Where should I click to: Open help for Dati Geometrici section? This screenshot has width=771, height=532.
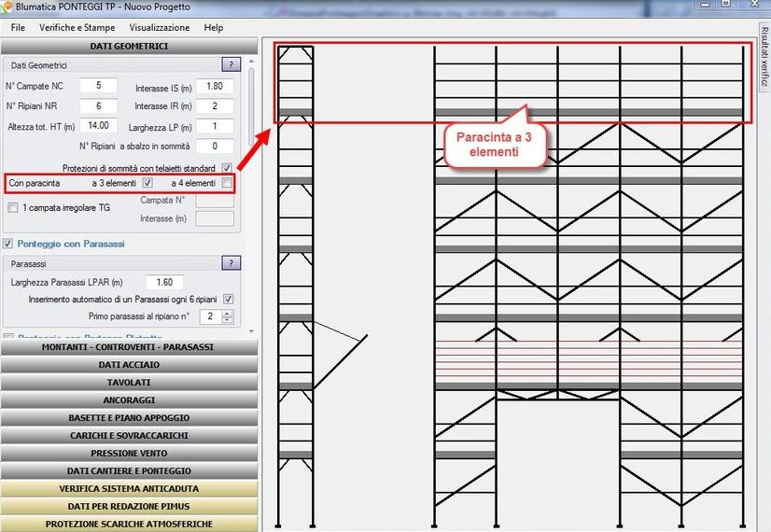tap(231, 64)
